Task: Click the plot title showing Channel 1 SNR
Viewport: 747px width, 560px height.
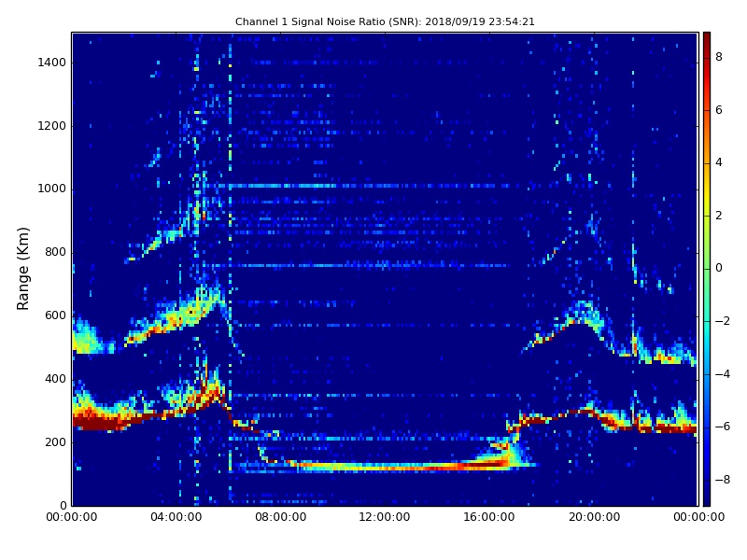Action: 385,21
